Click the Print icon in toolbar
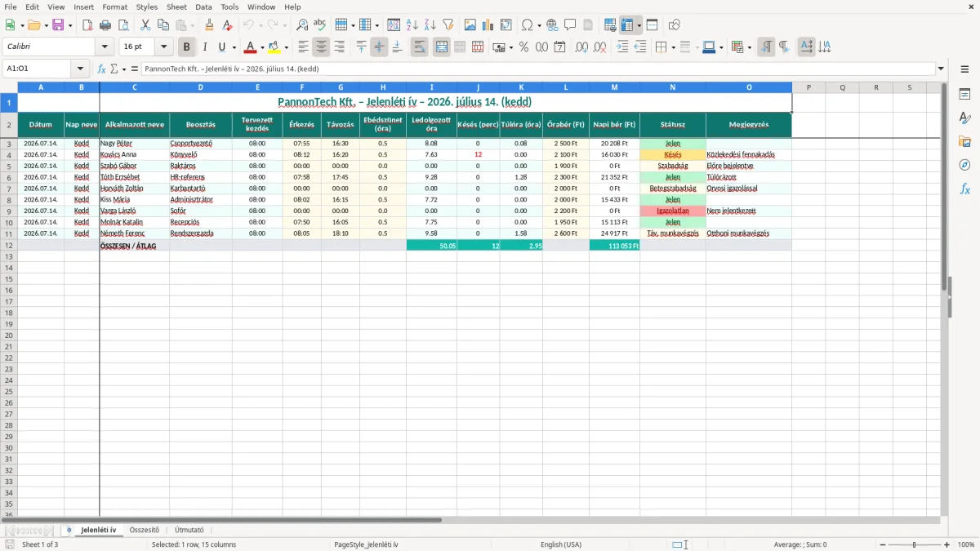This screenshot has width=980, height=551. pos(106,25)
